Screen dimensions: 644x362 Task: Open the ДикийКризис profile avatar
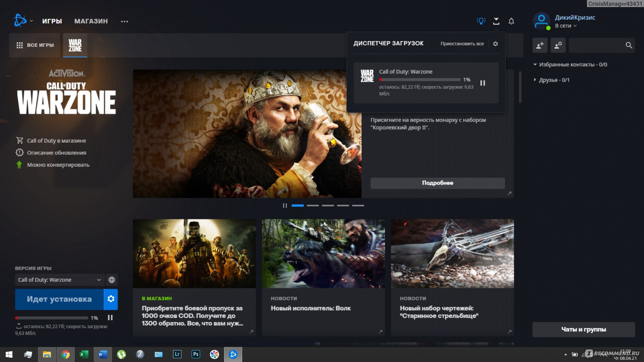pos(542,21)
